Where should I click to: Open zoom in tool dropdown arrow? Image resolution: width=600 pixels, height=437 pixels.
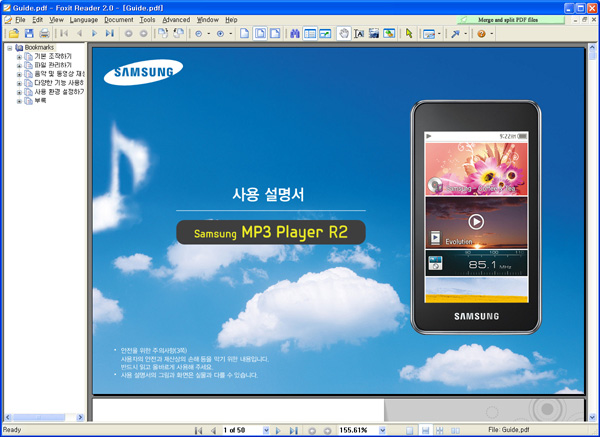tap(230, 34)
